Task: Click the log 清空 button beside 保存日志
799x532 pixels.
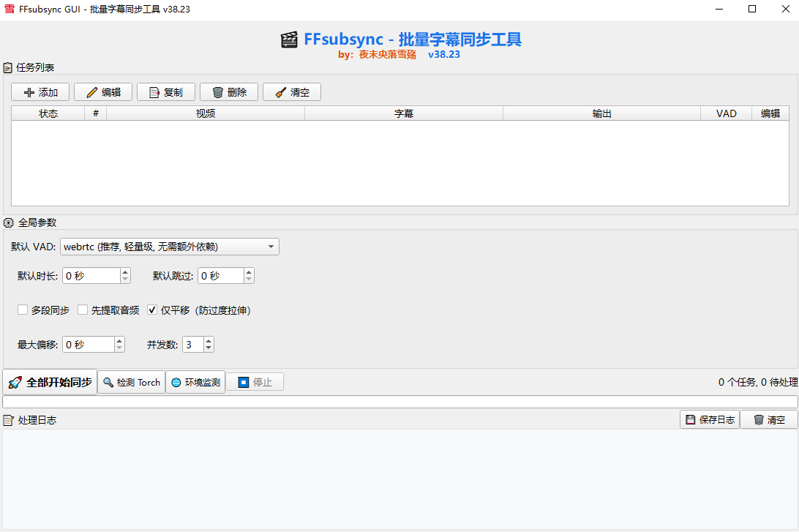Action: click(x=769, y=419)
